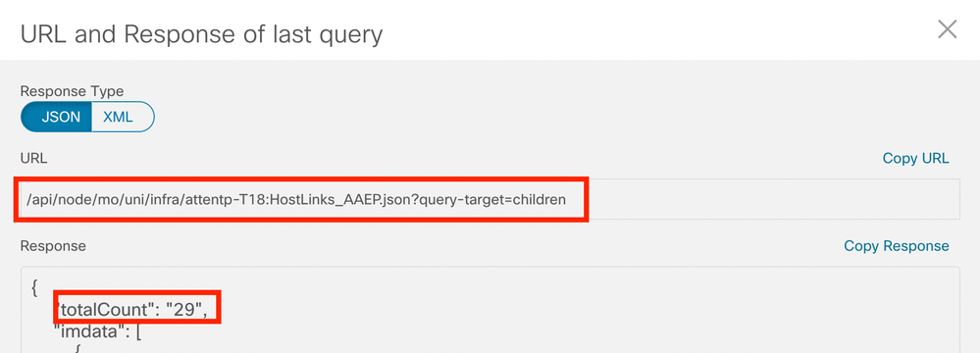
Task: Click the totalCount key in response
Action: click(x=105, y=307)
